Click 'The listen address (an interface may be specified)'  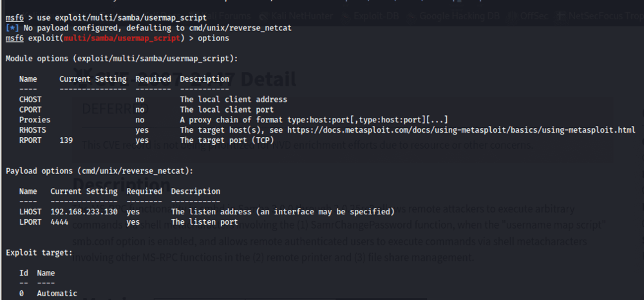click(x=283, y=212)
